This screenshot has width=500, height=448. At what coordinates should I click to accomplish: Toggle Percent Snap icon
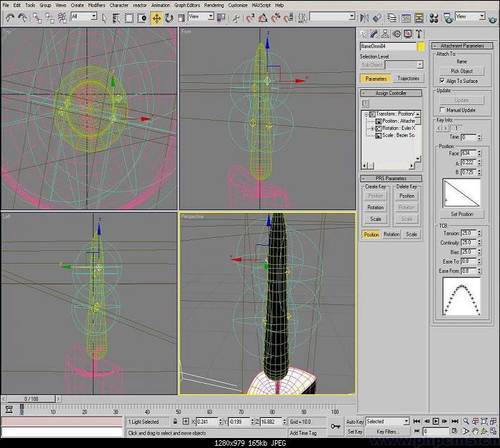(276, 18)
